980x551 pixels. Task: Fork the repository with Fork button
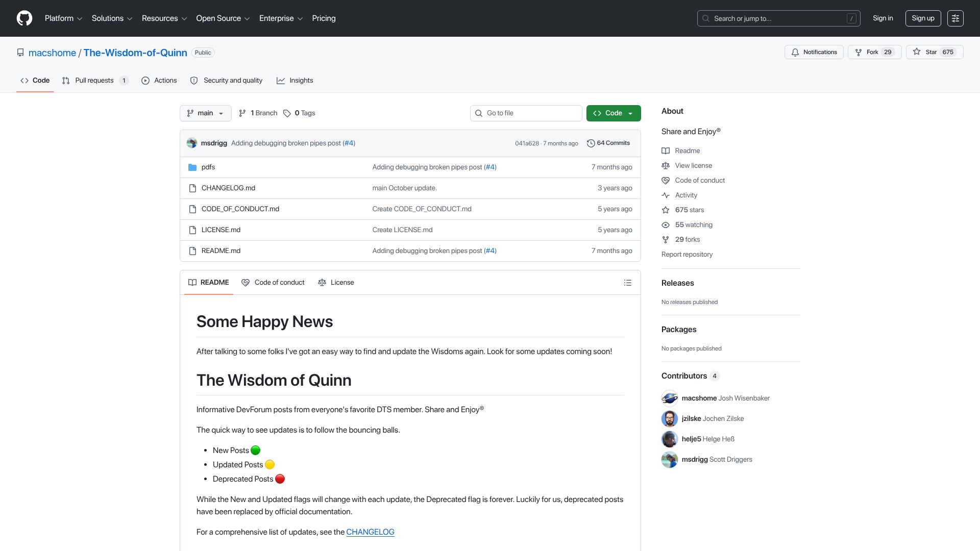[x=875, y=52]
